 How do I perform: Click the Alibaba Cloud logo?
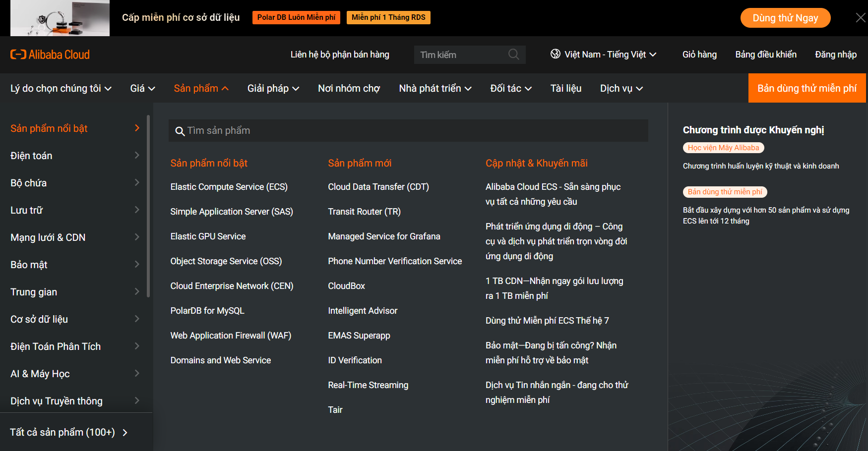point(50,55)
